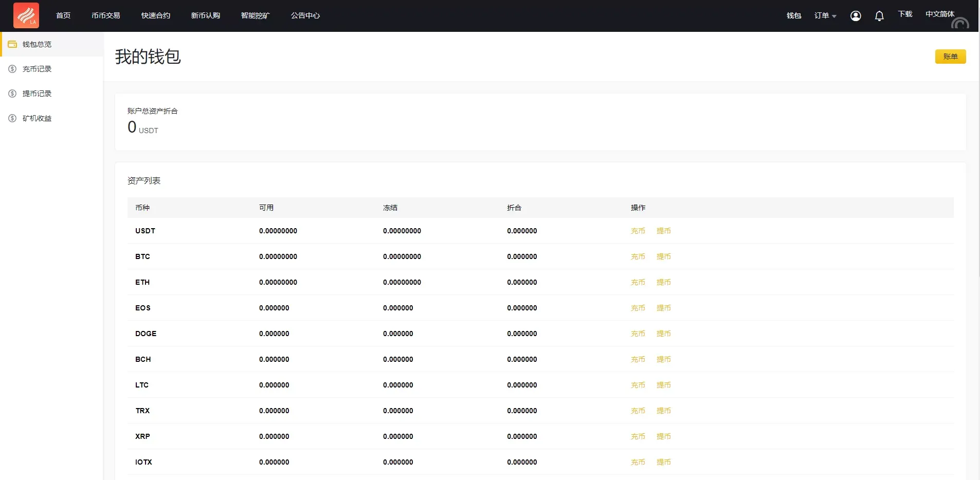Expand the 订单 dropdown menu
The width and height of the screenshot is (980, 480).
[825, 16]
